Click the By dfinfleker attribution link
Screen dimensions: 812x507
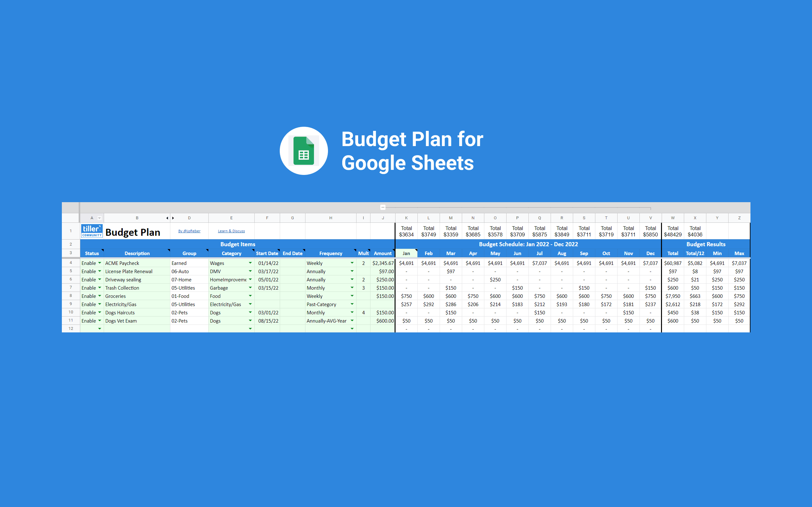pos(188,231)
